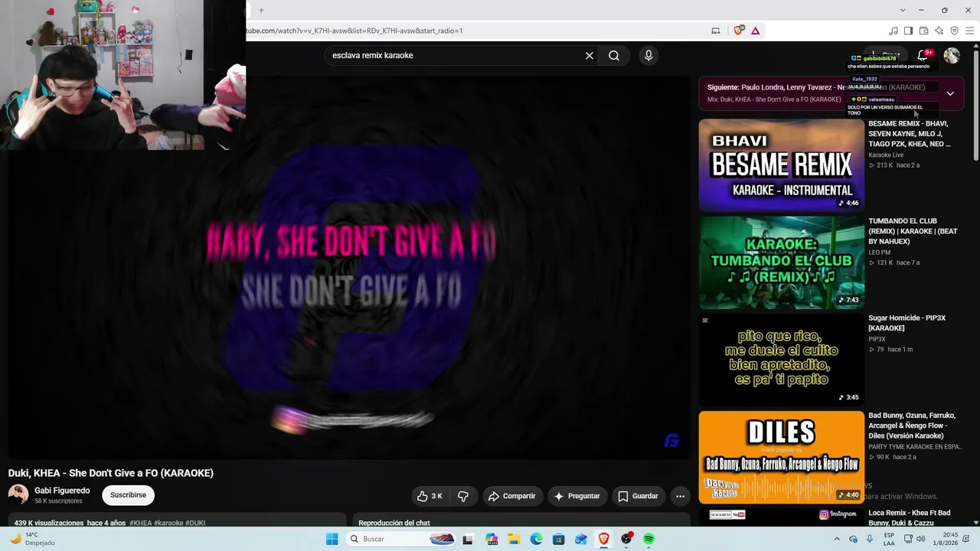The image size is (980, 551).
Task: Clear the YouTube search box with the X
Action: [x=590, y=56]
